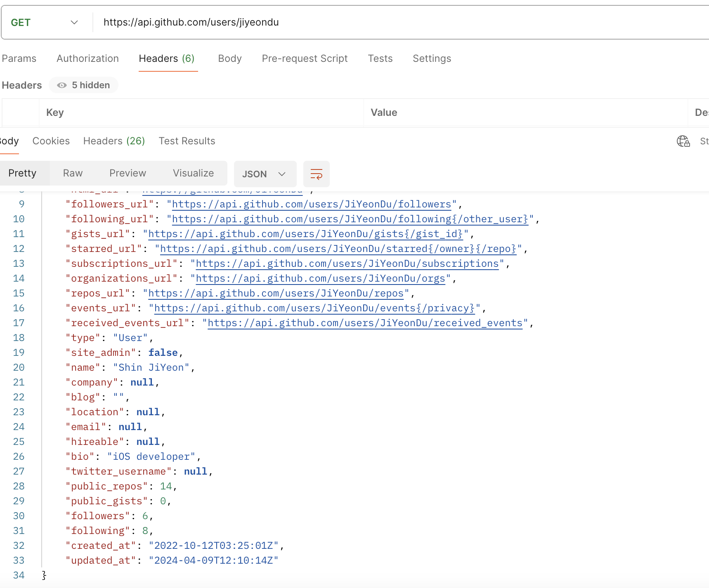This screenshot has height=588, width=709.
Task: Click the "email" null value
Action: coord(130,427)
